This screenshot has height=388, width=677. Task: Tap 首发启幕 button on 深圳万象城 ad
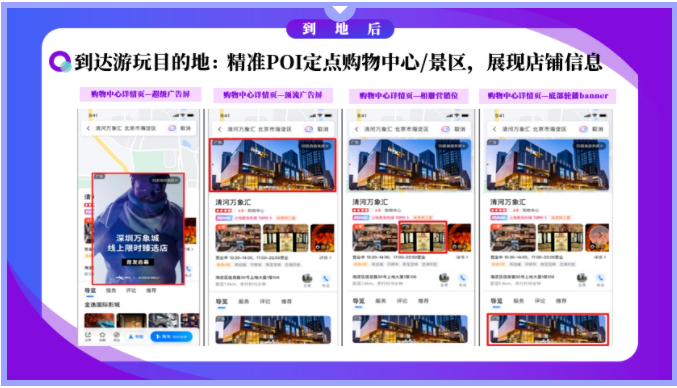(x=137, y=262)
